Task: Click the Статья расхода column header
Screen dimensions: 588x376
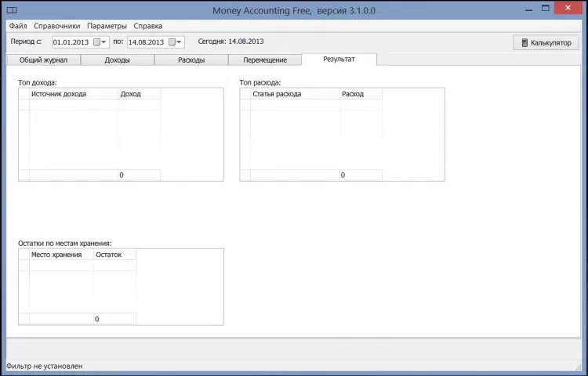Action: 295,94
